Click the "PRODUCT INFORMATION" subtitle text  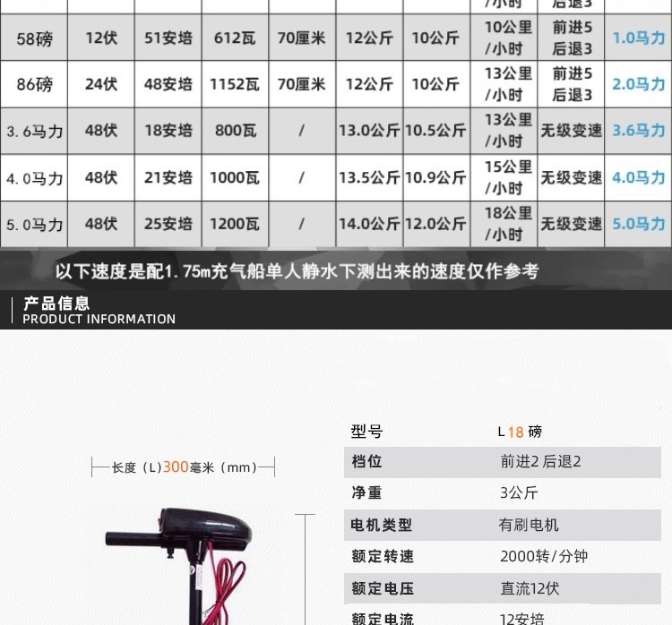coord(99,319)
